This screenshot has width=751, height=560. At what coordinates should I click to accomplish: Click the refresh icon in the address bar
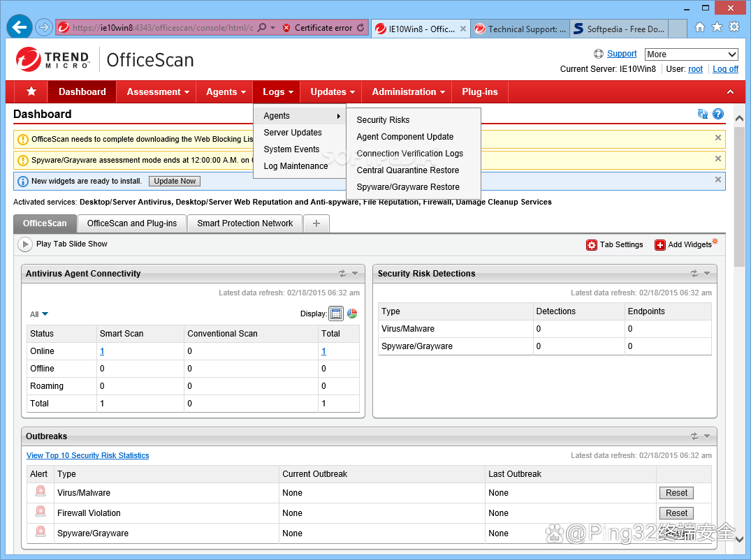(360, 28)
